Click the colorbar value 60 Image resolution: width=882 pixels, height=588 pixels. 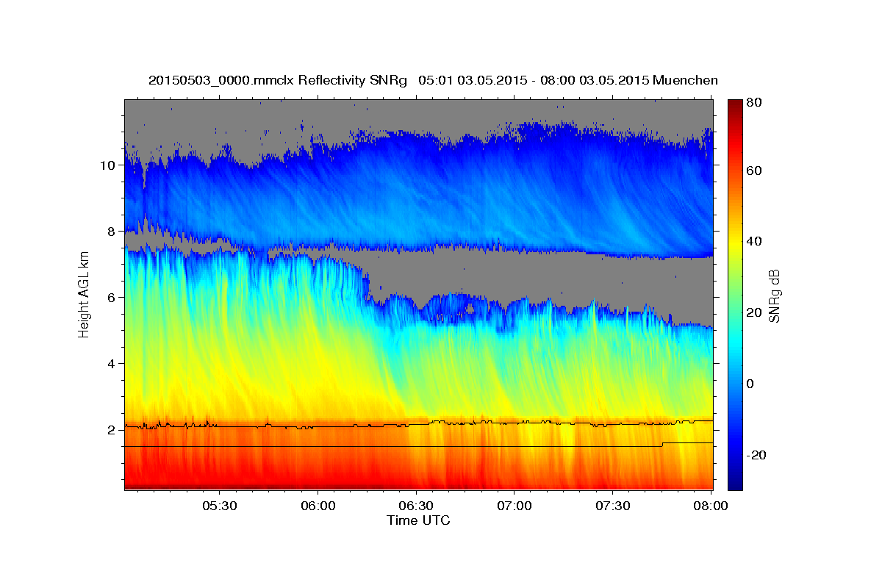755,171
